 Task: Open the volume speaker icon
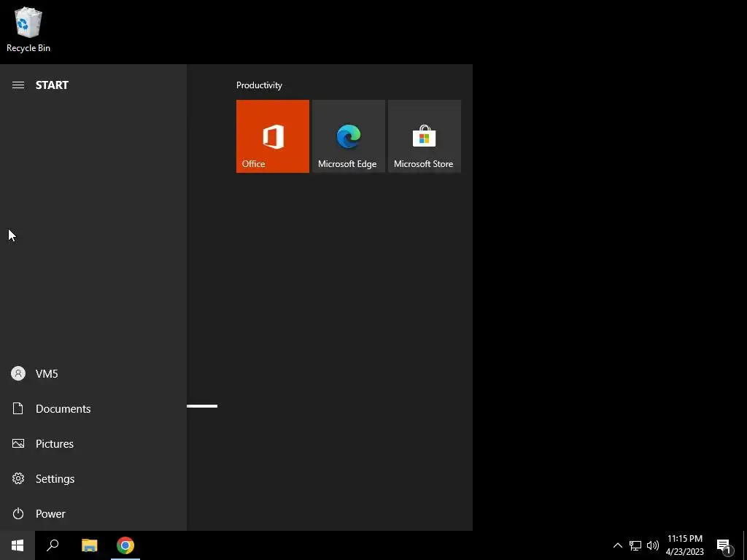653,545
